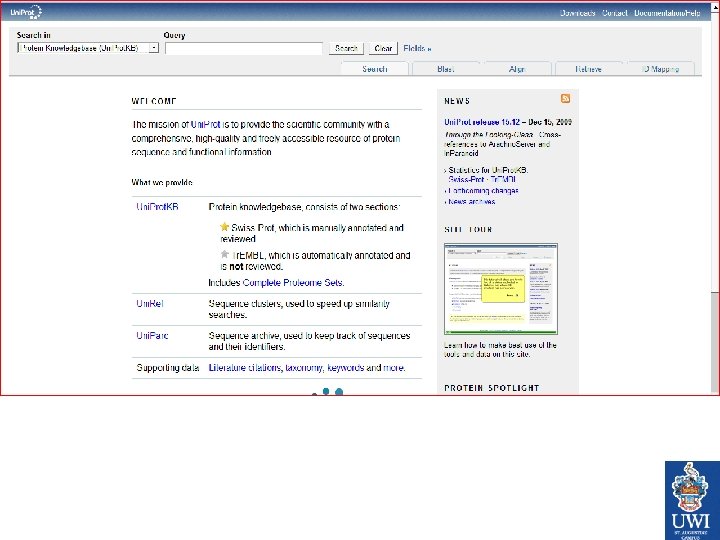Open the keywords link
Image resolution: width=720 pixels, height=540 pixels.
click(x=345, y=368)
